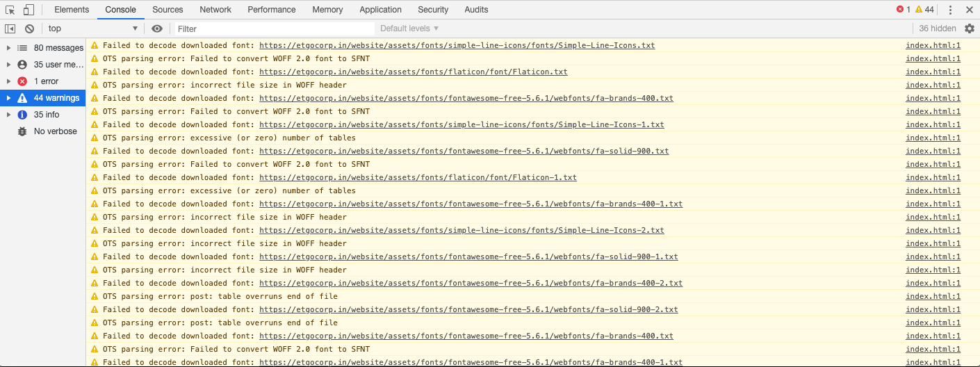Switch to the Application tab
This screenshot has width=980, height=367.
point(381,10)
